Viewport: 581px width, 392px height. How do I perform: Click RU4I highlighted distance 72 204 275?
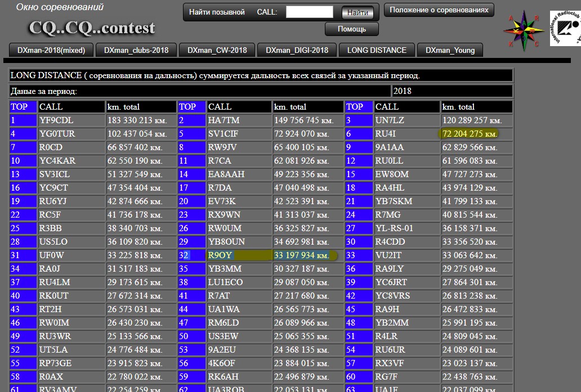point(470,134)
